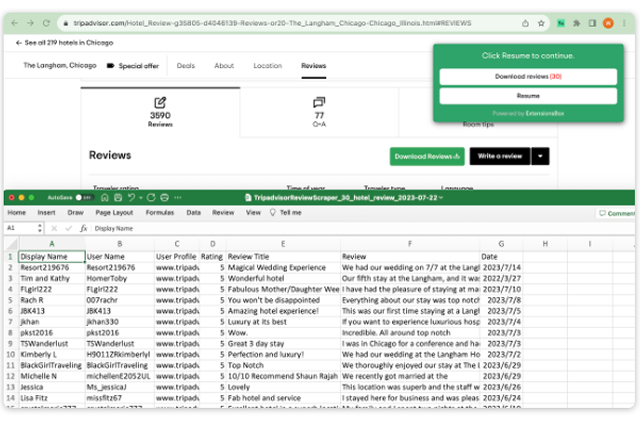Image resolution: width=640 pixels, height=427 pixels.
Task: Click the Excel home icon in title bar
Action: tap(105, 198)
